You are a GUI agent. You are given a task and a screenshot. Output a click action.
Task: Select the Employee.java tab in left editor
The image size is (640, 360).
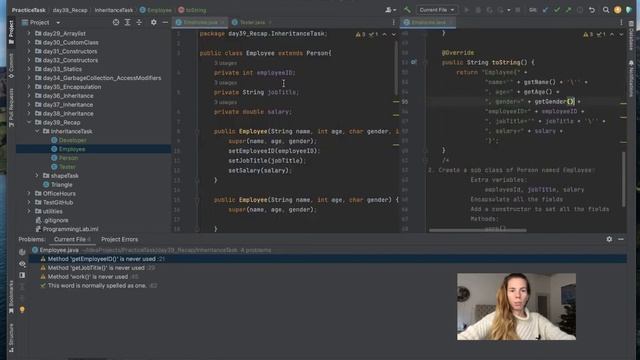(200, 22)
